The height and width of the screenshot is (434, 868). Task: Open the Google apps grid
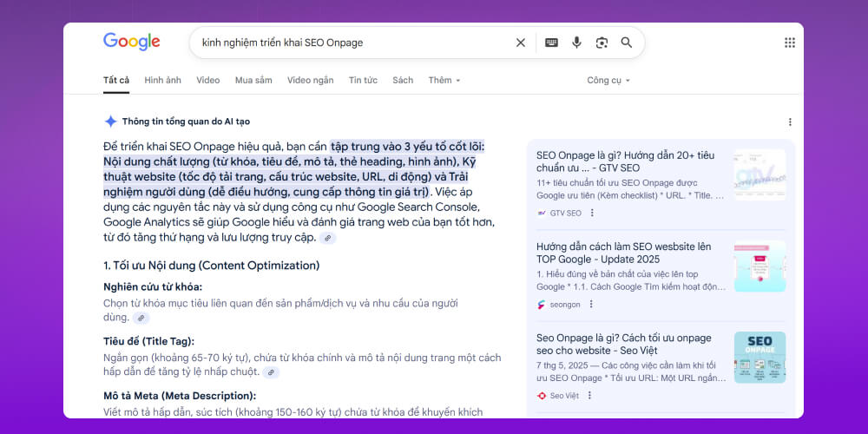[x=790, y=43]
